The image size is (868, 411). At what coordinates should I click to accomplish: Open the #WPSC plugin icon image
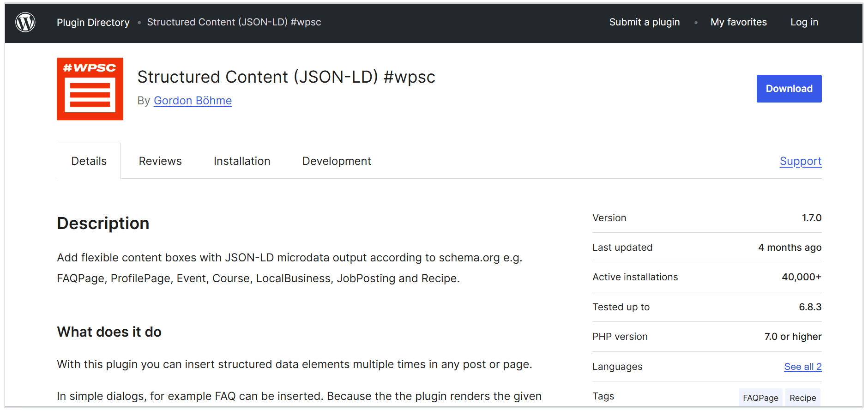click(90, 89)
